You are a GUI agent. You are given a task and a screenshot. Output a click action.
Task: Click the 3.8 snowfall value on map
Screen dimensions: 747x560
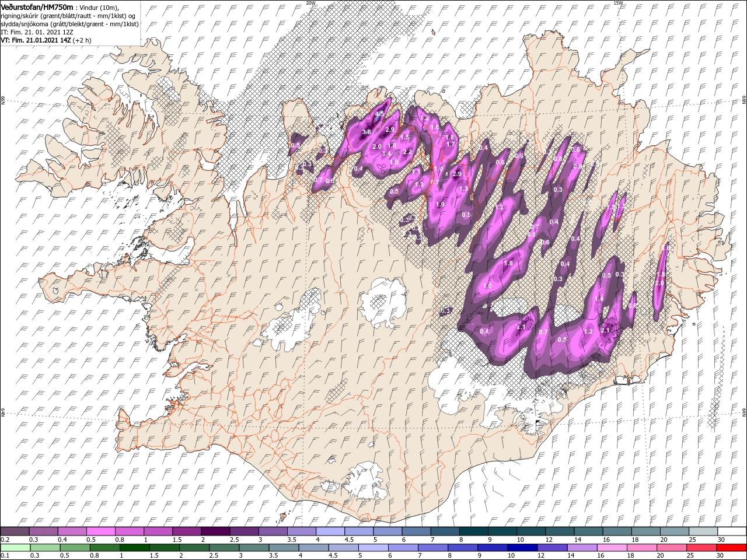click(x=366, y=132)
